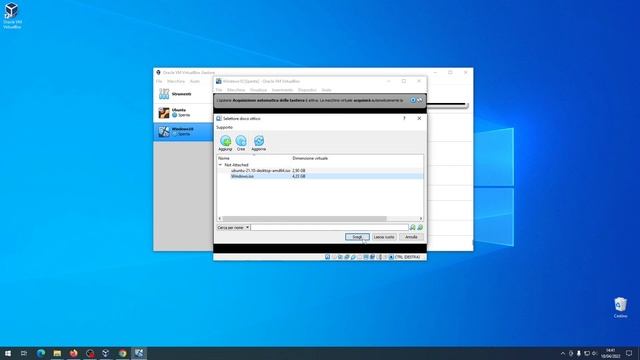Viewport: 640px width, 360px height.
Task: Launch Firefox from taskbar
Action: point(73,353)
